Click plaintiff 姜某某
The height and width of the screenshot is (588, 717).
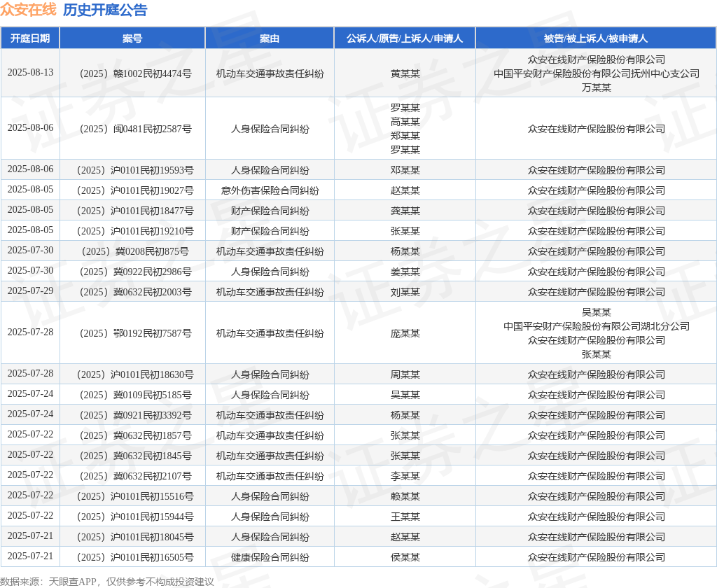click(405, 272)
